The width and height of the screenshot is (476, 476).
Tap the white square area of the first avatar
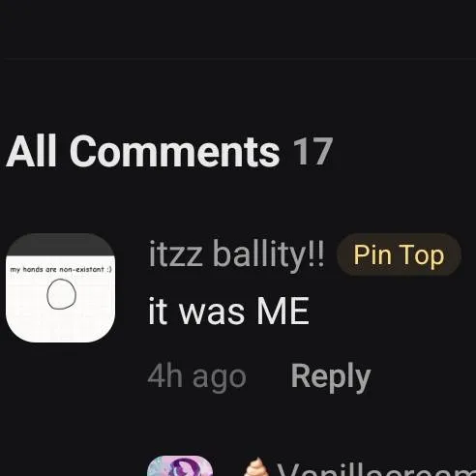[61, 299]
